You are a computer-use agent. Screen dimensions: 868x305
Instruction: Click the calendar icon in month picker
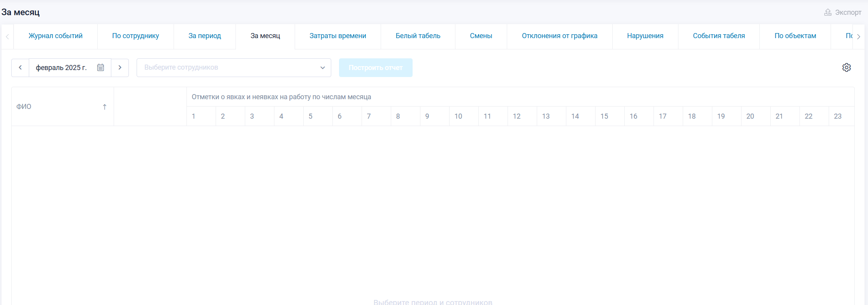[x=100, y=68]
